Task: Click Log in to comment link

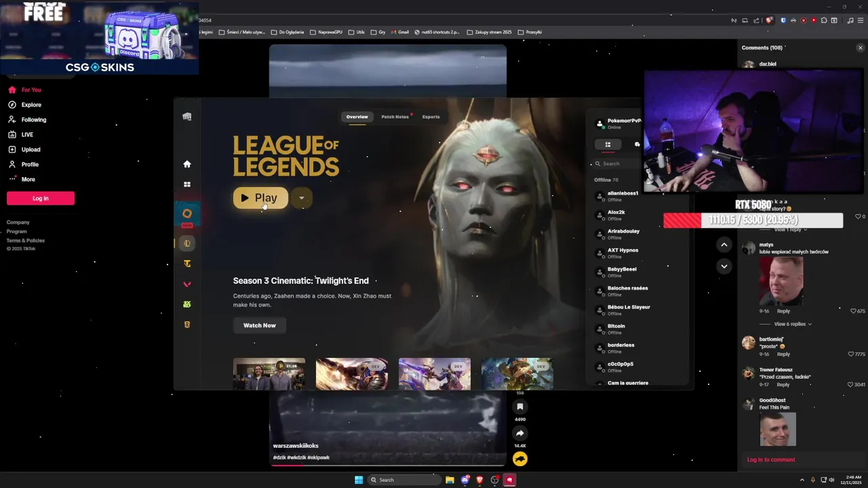Action: (771, 460)
